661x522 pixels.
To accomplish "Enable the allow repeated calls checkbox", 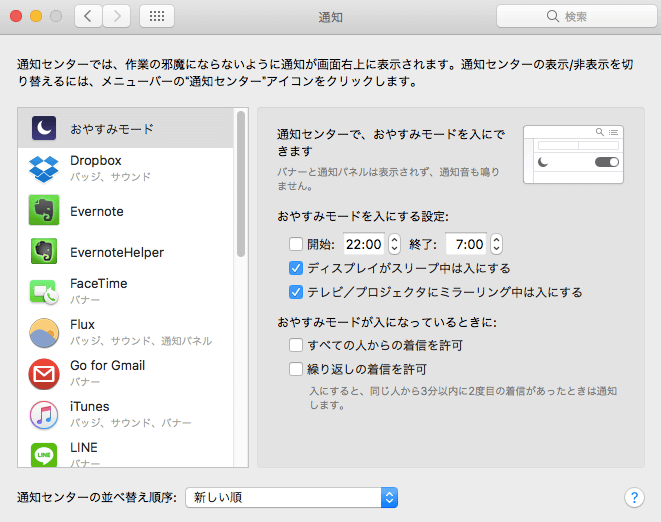I will [x=296, y=369].
